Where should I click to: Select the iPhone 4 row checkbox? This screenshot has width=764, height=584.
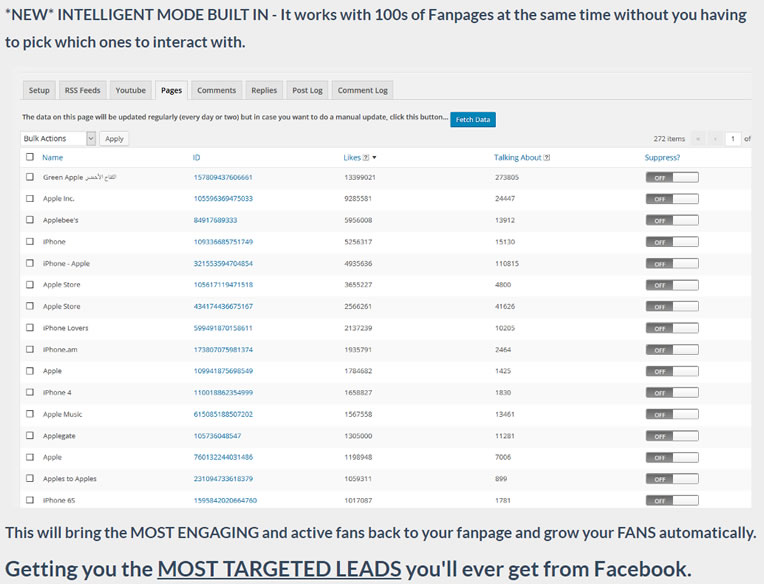tap(30, 392)
